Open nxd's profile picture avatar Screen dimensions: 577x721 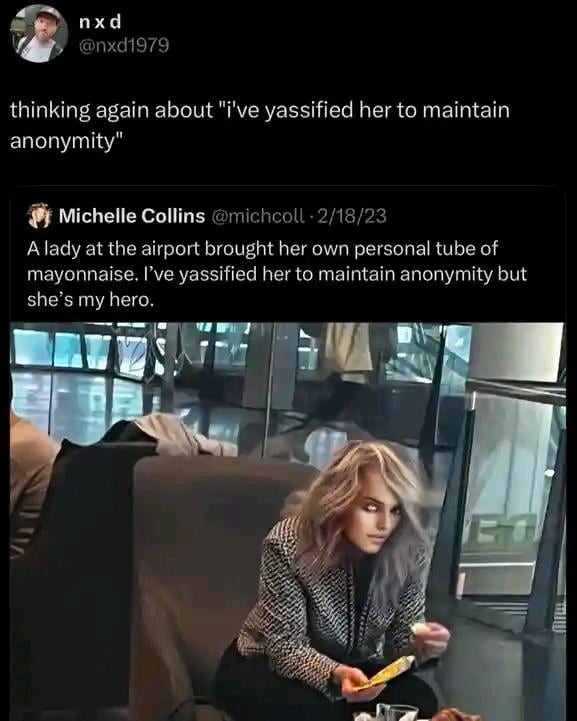tap(39, 34)
